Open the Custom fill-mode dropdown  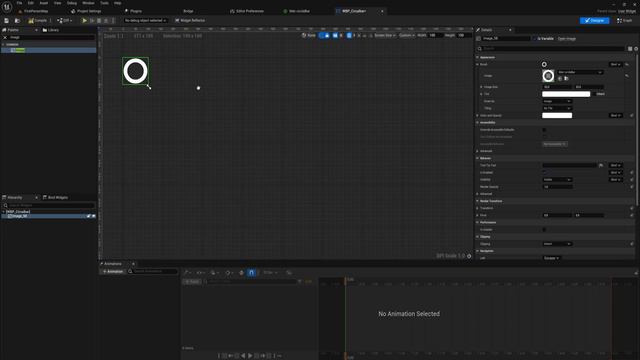[407, 36]
